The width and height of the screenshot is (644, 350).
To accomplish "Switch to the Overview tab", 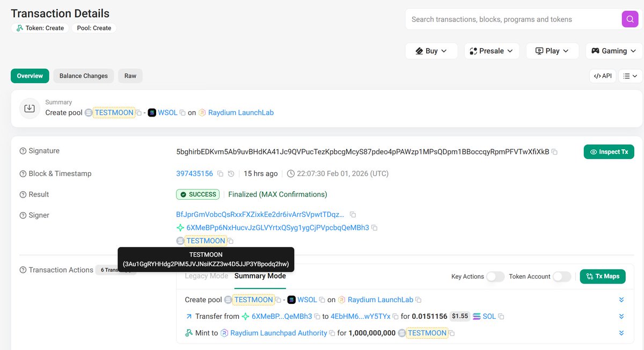I will tap(30, 76).
